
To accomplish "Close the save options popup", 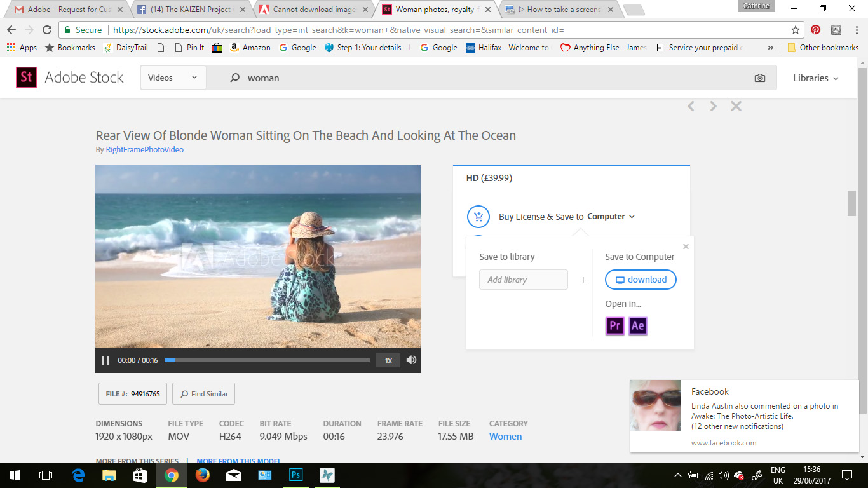I will [x=686, y=247].
